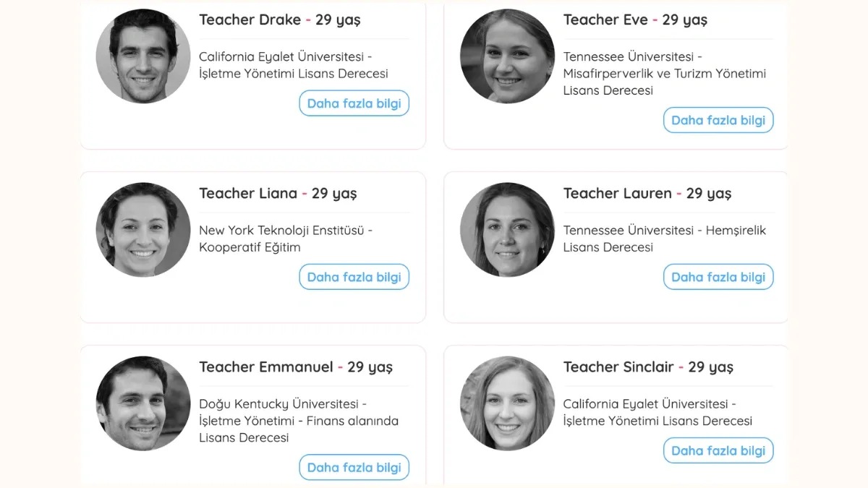Click Teacher Emmanuel's profile photo
868x488 pixels.
pyautogui.click(x=143, y=403)
